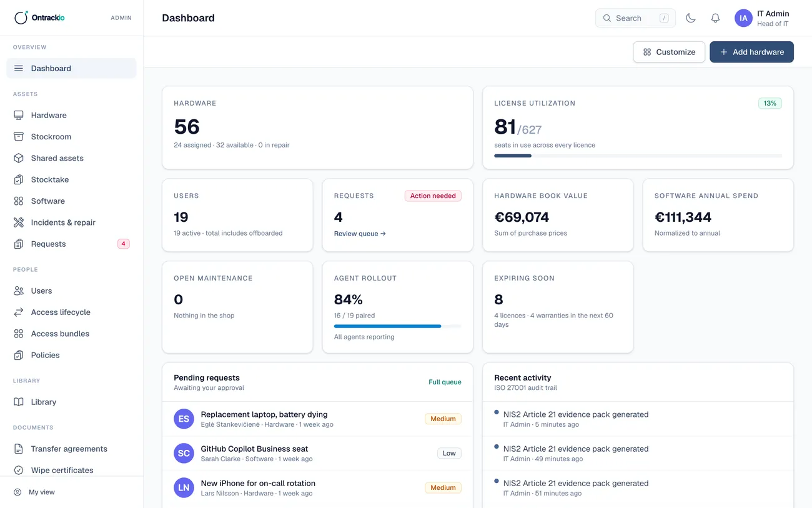Click the Shared assets cube icon

[x=19, y=158]
